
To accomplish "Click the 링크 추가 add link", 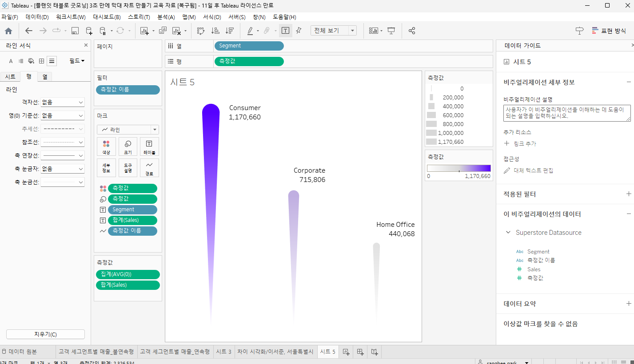I will coord(520,144).
